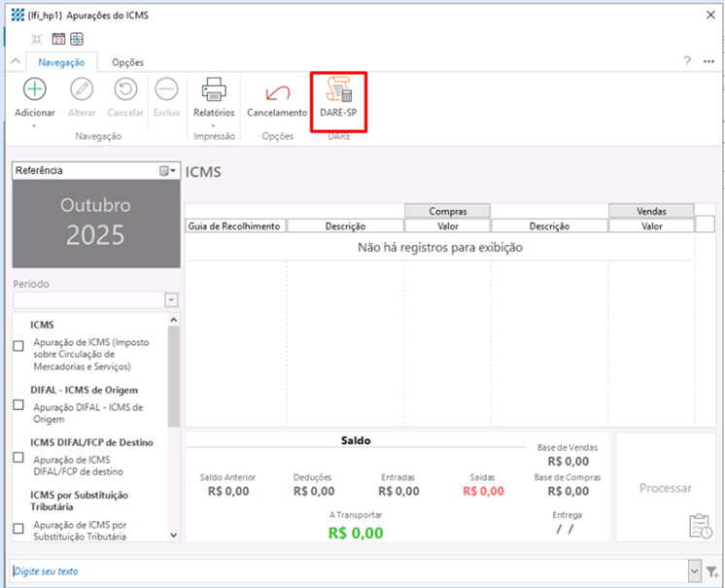
Task: Click the clipboard clock icon near Processar
Action: [x=700, y=526]
